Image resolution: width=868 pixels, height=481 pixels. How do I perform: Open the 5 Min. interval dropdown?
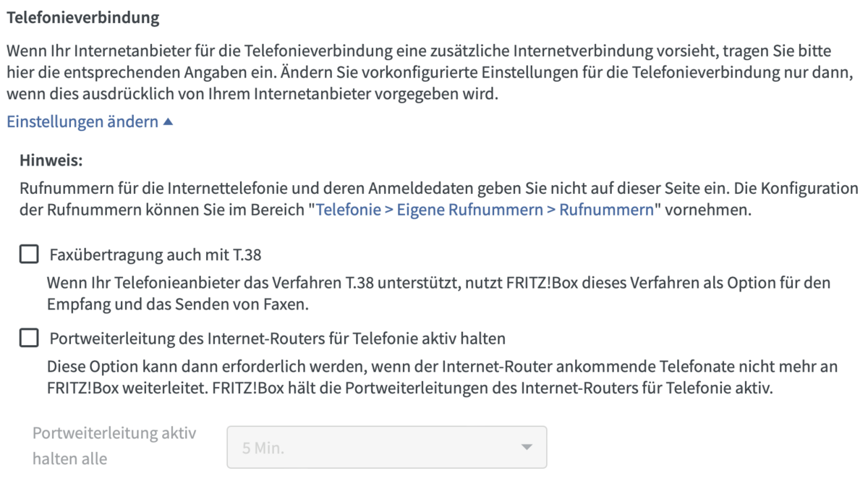[387, 448]
